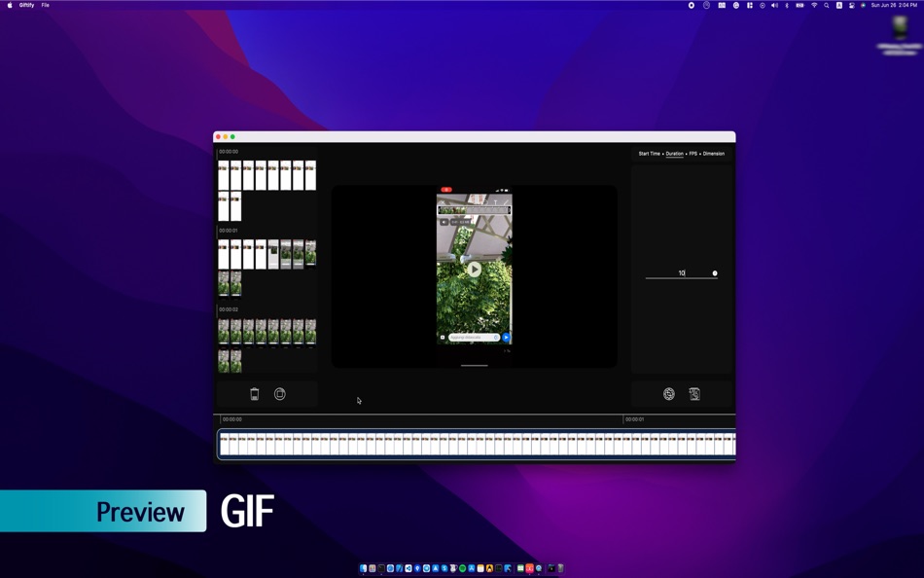
Task: Open the Giftify menu in the menu bar
Action: coord(26,5)
